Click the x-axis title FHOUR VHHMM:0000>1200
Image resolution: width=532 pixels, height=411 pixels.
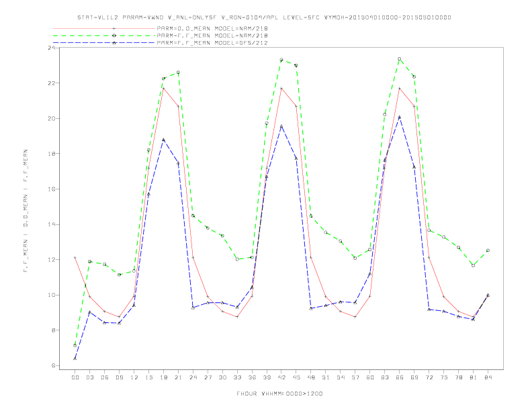[279, 394]
